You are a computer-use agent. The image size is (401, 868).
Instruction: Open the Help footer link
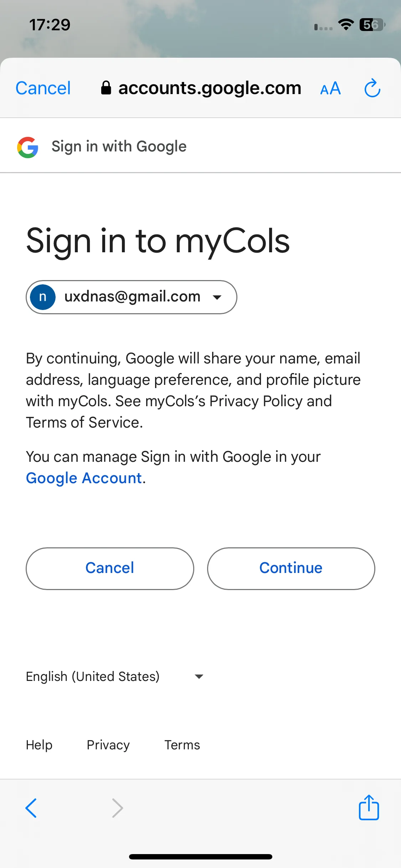click(x=39, y=745)
